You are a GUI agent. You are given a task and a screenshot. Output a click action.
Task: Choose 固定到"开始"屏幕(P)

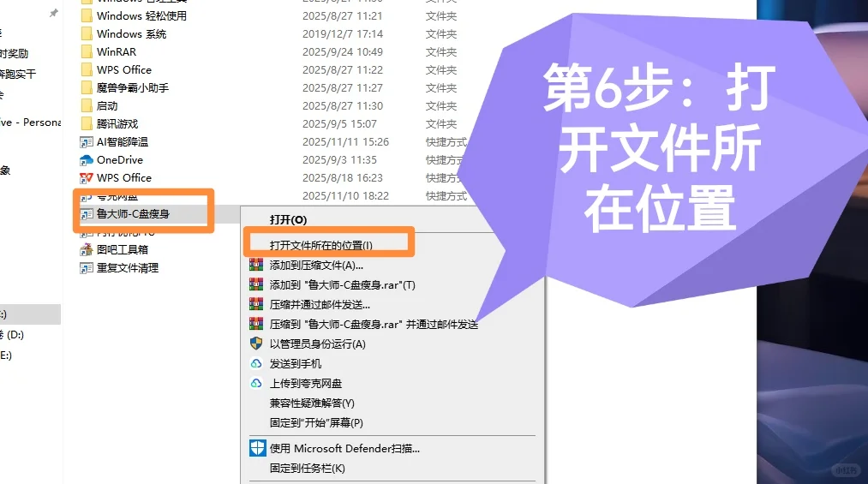tap(316, 422)
